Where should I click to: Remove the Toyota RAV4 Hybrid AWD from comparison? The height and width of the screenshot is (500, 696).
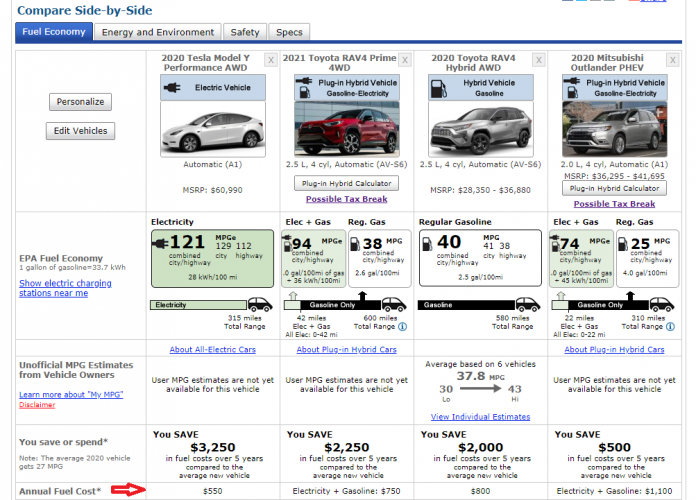click(x=538, y=60)
